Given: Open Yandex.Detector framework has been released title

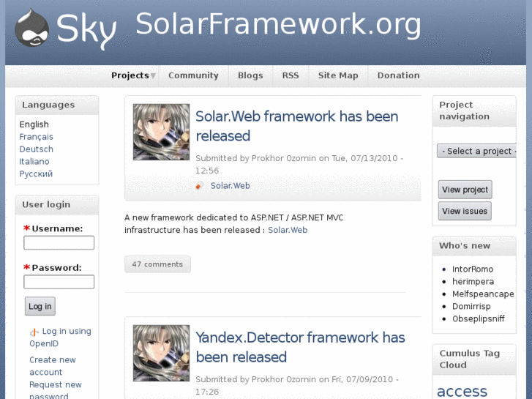Looking at the screenshot, I should pyautogui.click(x=300, y=347).
